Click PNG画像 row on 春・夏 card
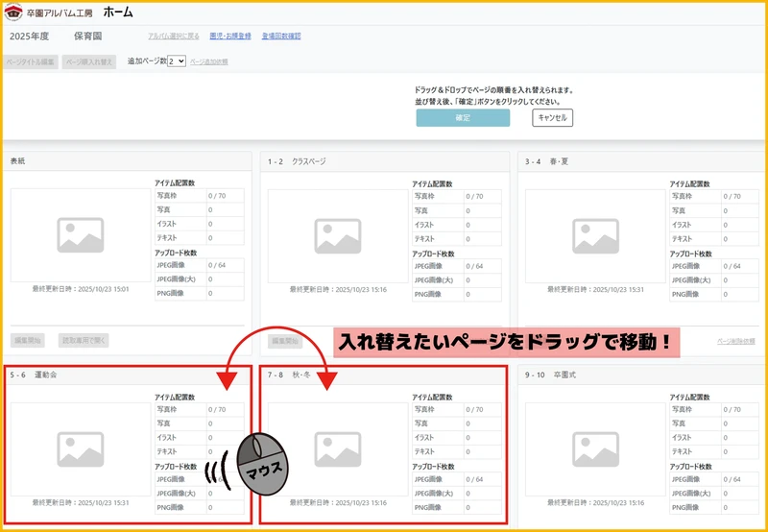 714,295
